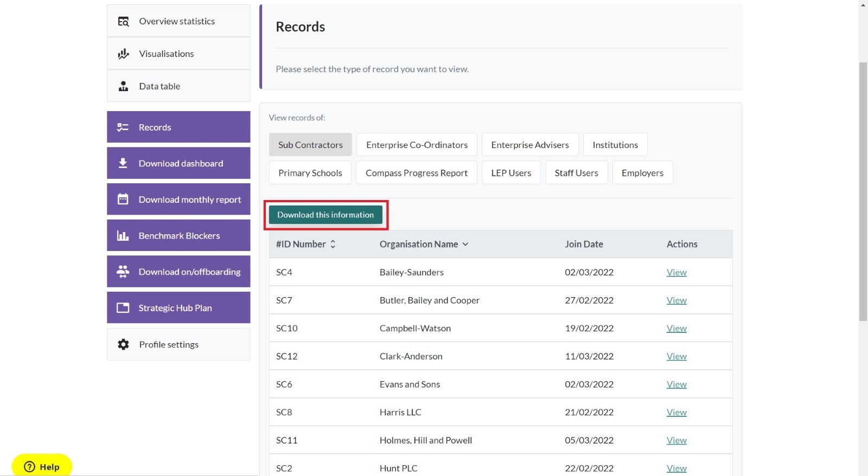Click the Profile settings gear icon

(x=123, y=344)
